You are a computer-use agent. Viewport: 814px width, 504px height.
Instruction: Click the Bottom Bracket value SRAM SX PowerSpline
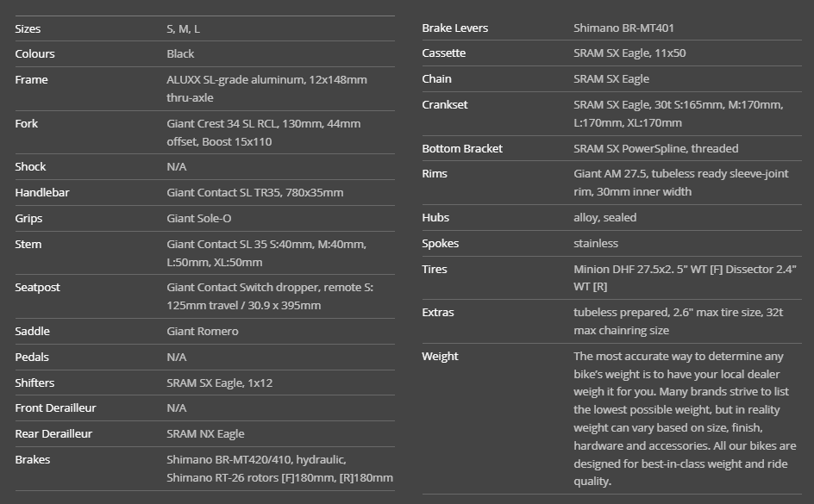coord(655,148)
